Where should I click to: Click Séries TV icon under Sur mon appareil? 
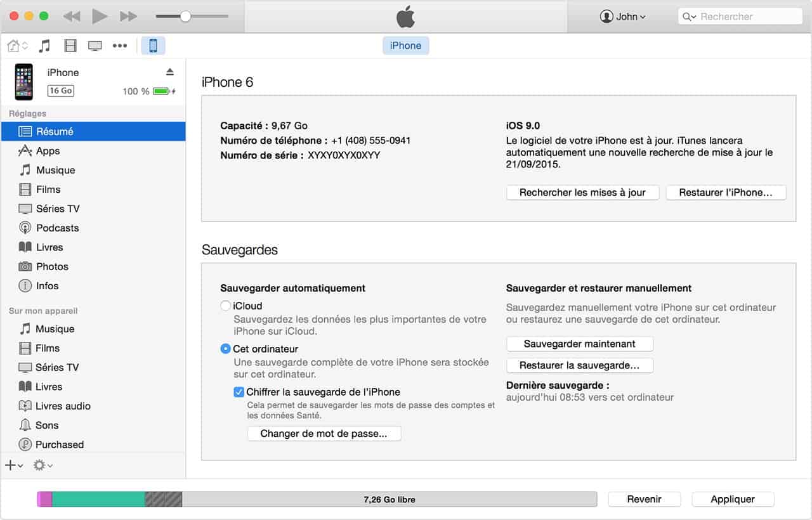click(25, 367)
